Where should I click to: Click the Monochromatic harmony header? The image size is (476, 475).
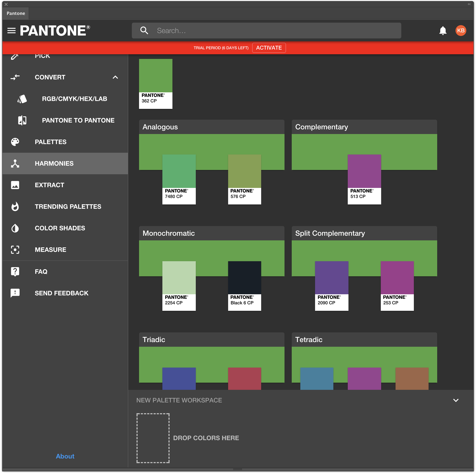212,233
